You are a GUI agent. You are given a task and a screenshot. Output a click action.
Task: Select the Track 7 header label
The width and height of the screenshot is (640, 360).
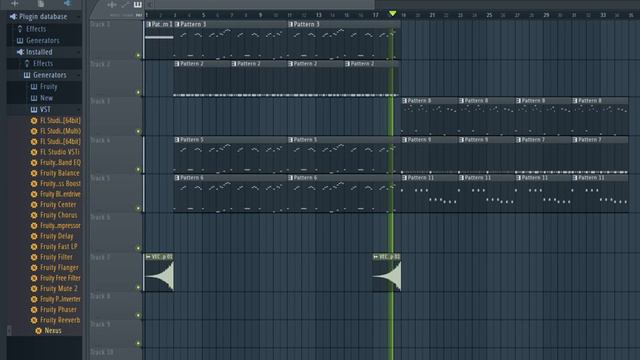point(100,257)
